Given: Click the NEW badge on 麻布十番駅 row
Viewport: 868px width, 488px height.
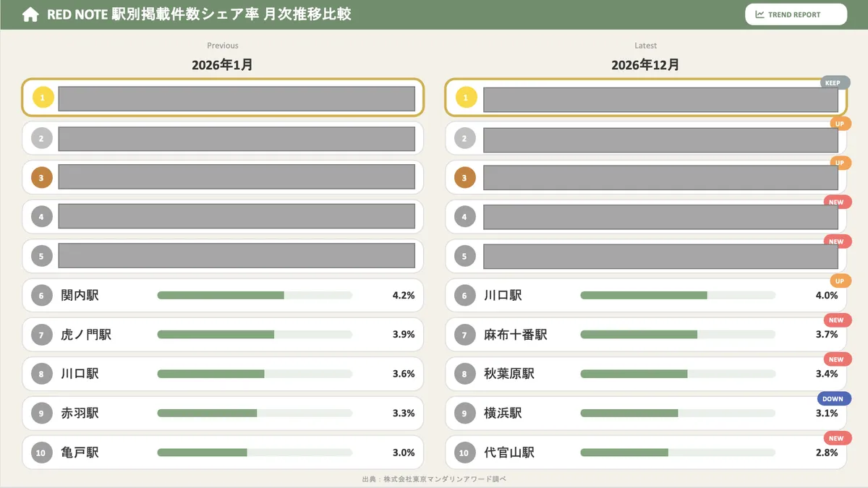Looking at the screenshot, I should (837, 320).
